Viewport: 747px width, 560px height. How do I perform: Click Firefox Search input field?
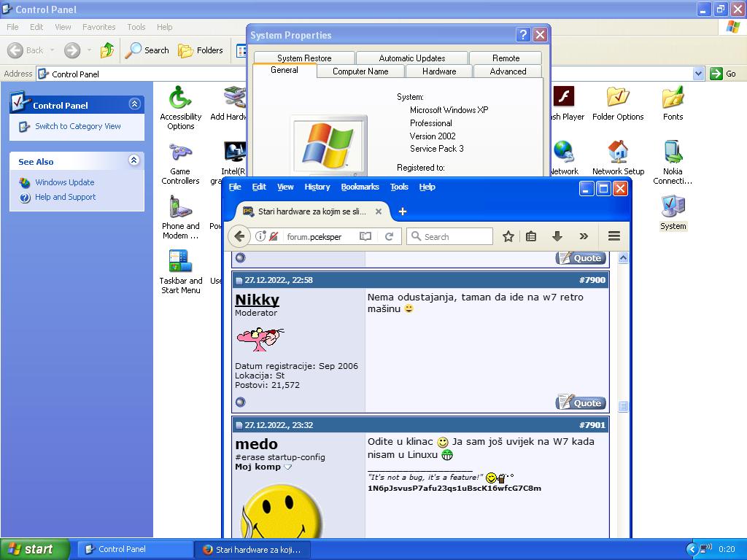coord(449,236)
